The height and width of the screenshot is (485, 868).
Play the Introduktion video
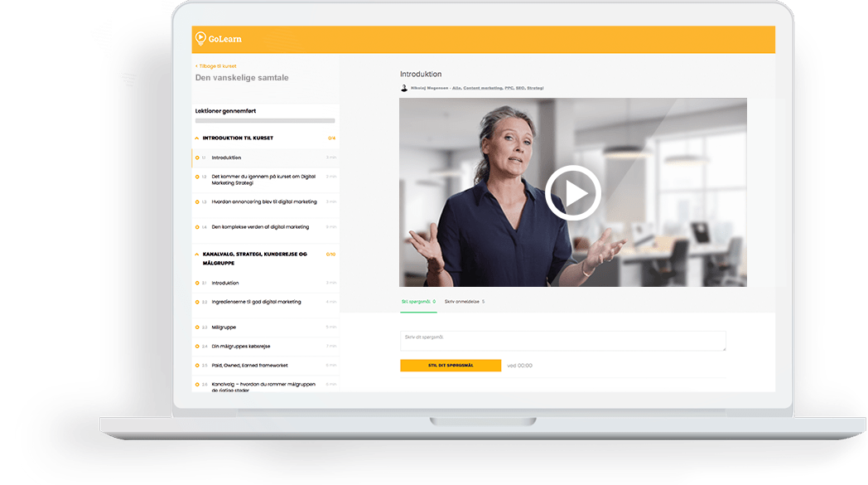point(572,192)
